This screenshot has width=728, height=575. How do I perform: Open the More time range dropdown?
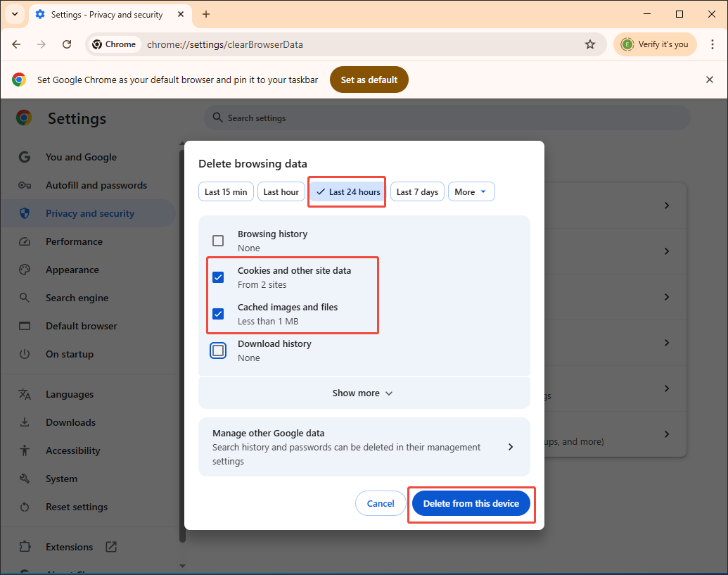click(x=471, y=191)
